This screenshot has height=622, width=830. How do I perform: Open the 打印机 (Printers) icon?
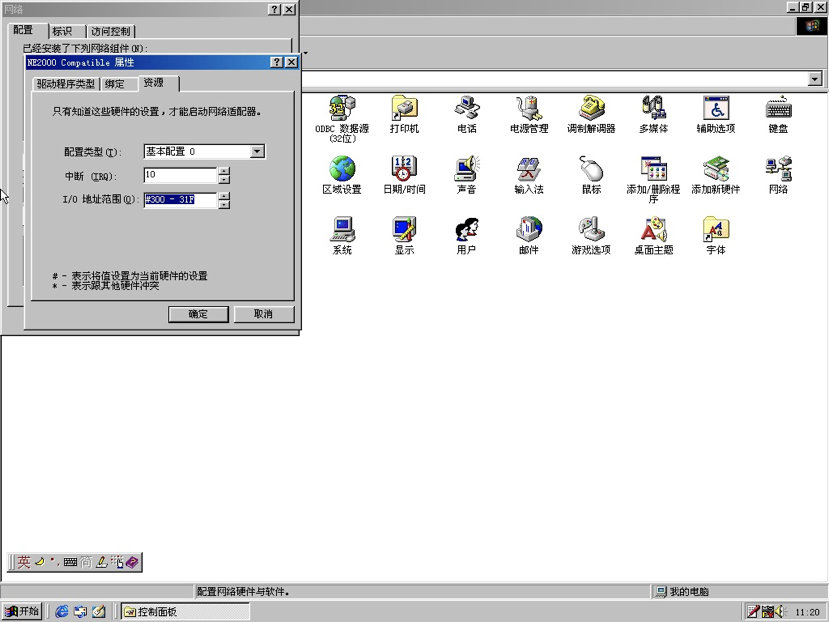tap(403, 110)
